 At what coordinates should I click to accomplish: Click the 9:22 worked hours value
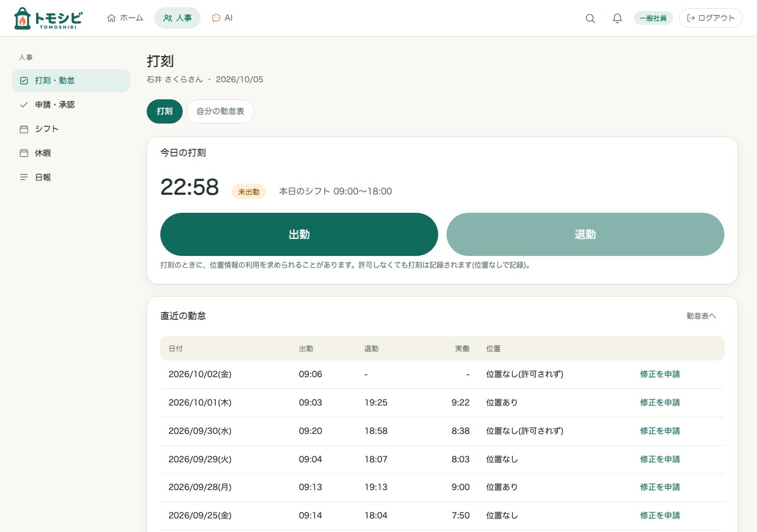click(461, 403)
